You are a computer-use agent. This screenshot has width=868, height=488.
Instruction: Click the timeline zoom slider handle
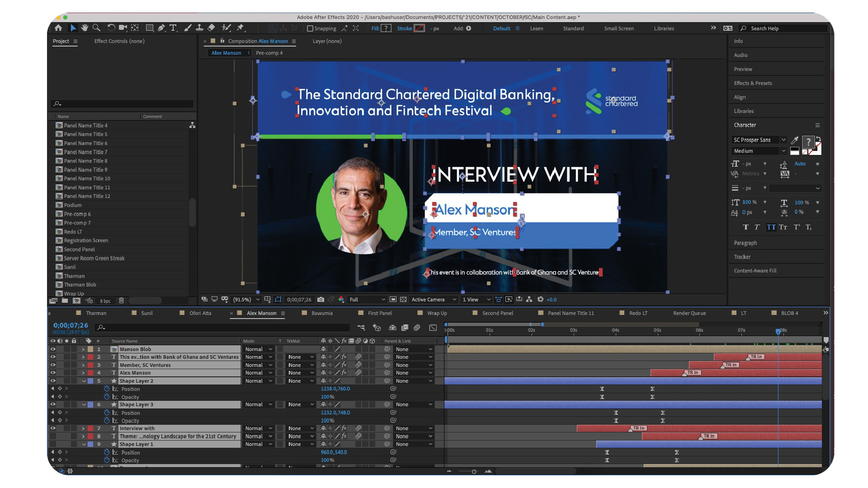474,472
